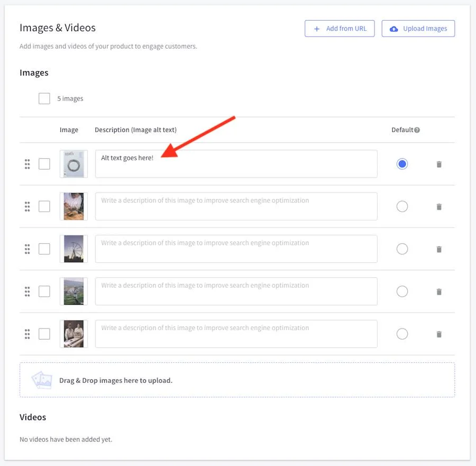Tick the 5 images select-all checkbox
Viewport: 476px width, 466px height.
pos(44,98)
